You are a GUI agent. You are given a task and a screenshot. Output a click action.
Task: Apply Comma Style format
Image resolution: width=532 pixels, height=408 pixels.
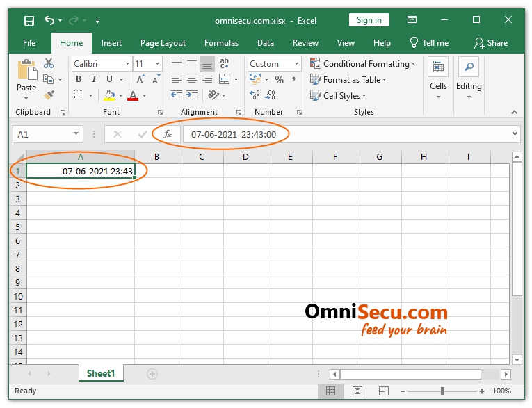[294, 80]
